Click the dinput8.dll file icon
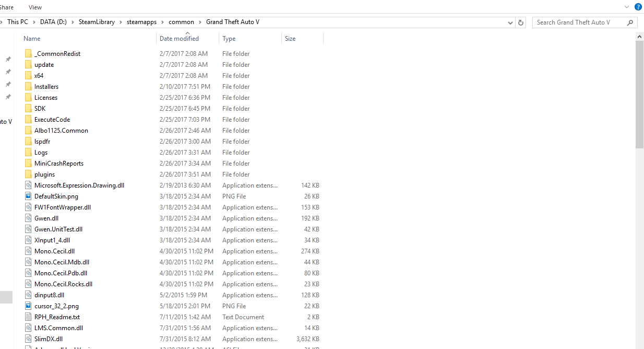 click(28, 295)
